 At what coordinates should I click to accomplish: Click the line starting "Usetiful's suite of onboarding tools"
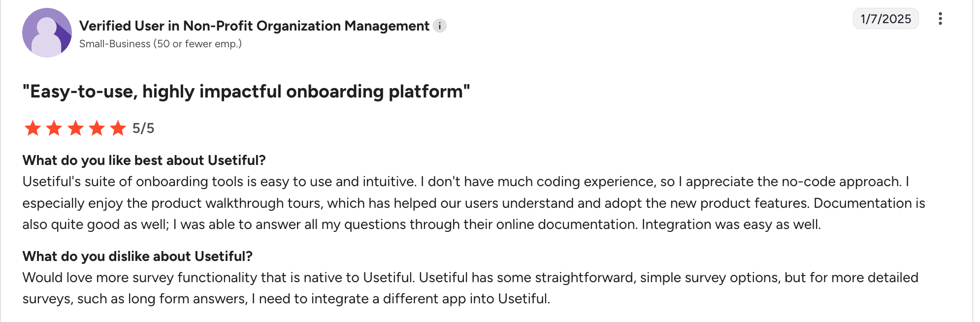(x=465, y=182)
